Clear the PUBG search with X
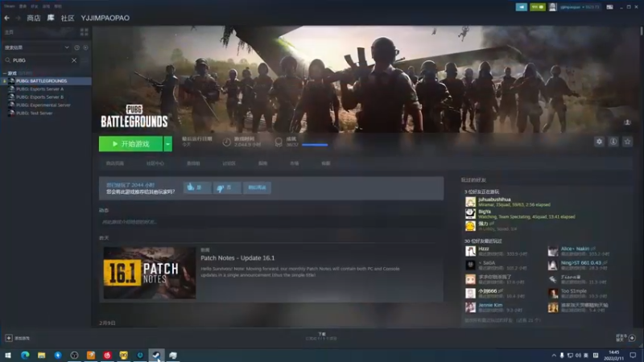The image size is (644, 362). click(x=74, y=60)
